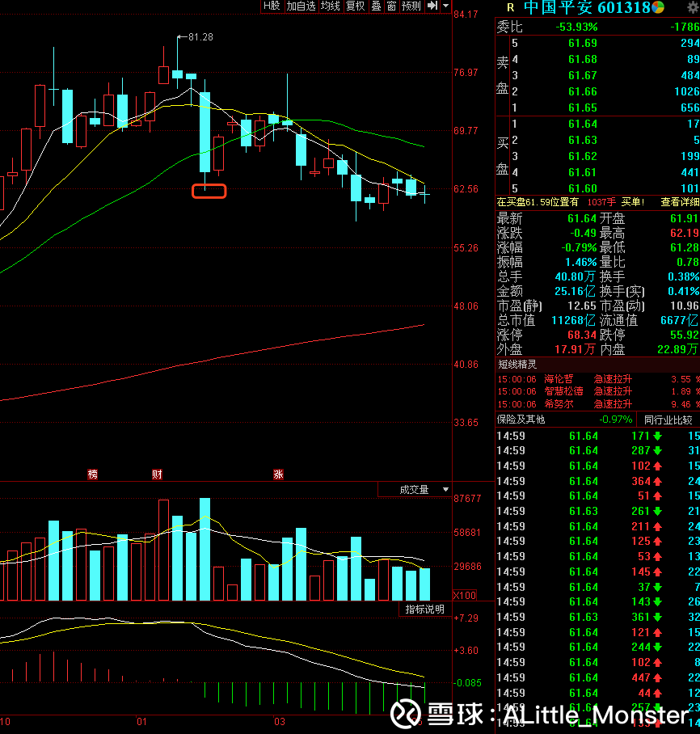Toggle 均线 moving average lines

pos(331,6)
